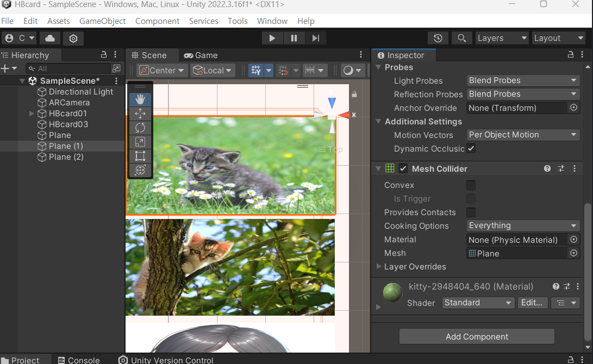Toggle grid snapping
593x364 pixels.
(x=283, y=70)
